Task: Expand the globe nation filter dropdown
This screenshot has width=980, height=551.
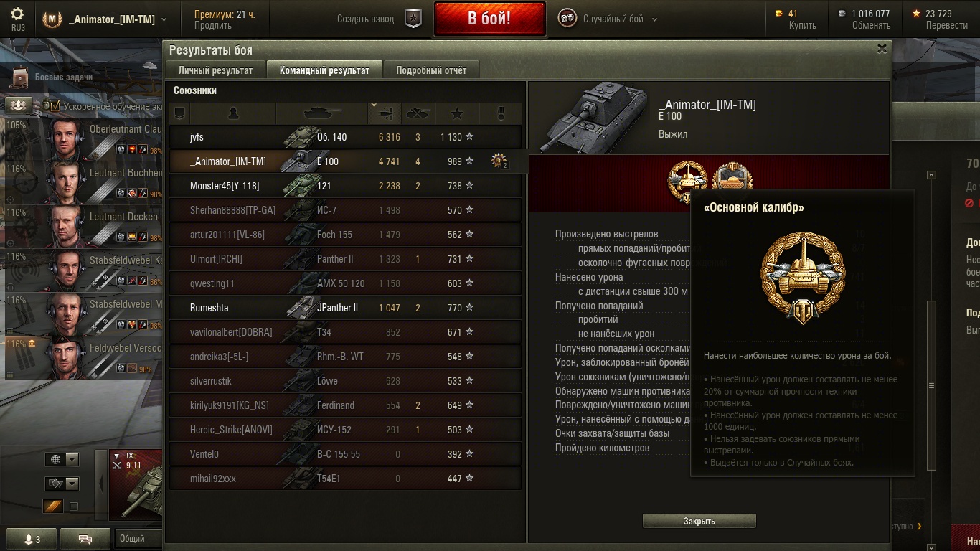Action: coord(62,459)
